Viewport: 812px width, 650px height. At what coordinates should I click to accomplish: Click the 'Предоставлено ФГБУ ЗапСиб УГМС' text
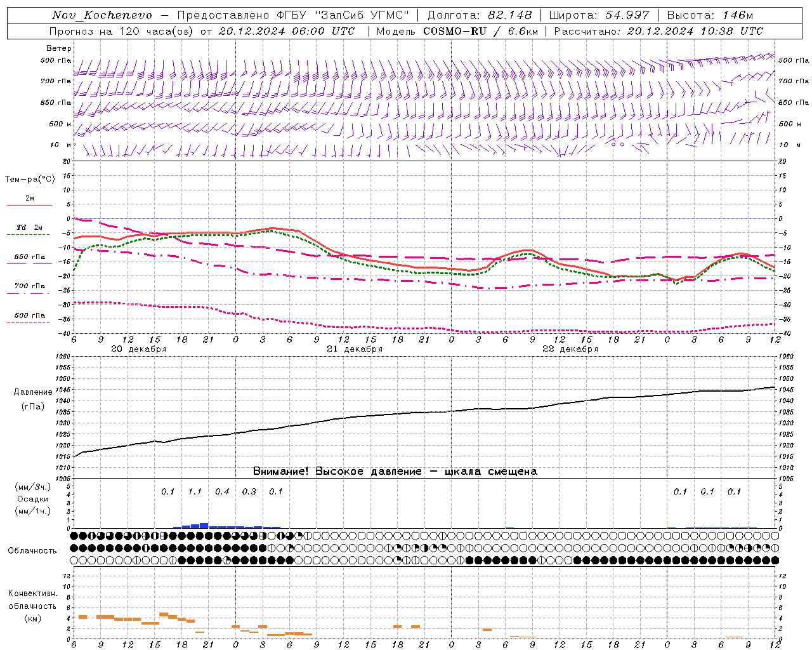(x=293, y=15)
